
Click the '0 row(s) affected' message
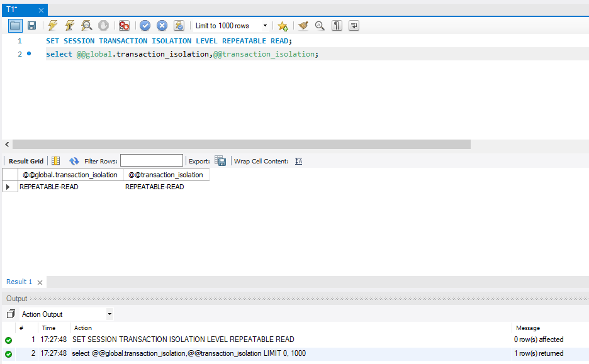pos(539,339)
